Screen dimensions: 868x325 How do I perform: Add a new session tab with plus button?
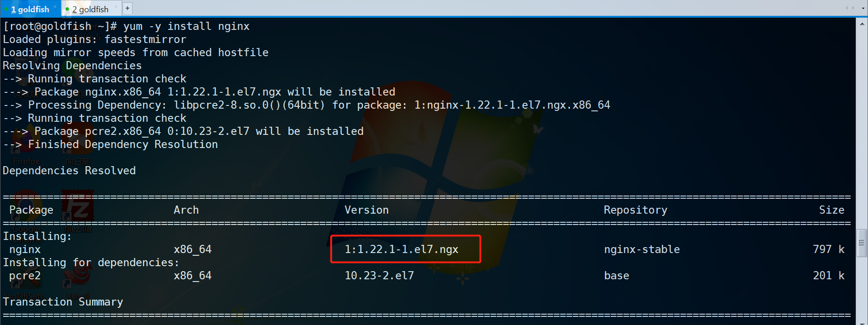127,8
